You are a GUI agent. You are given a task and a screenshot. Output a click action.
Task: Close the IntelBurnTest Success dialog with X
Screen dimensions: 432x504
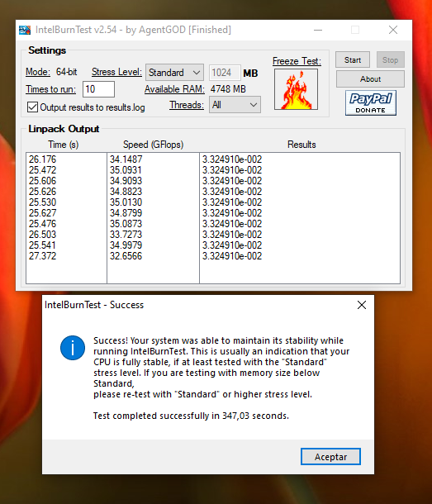coord(362,305)
